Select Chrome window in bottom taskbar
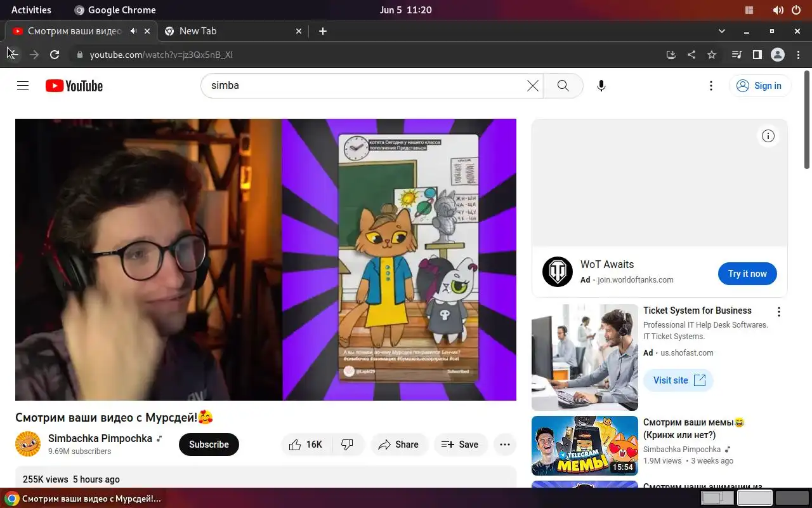The image size is (812, 508). tap(82, 498)
